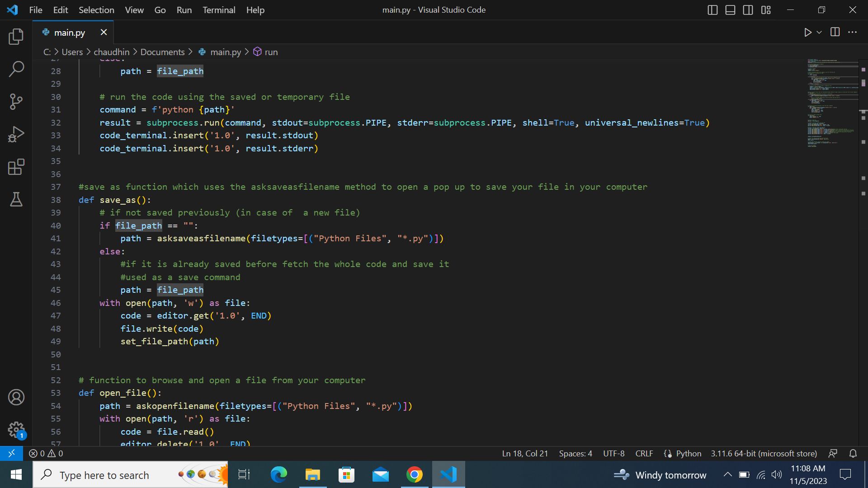
Task: Open the Source Control view
Action: [x=16, y=102]
